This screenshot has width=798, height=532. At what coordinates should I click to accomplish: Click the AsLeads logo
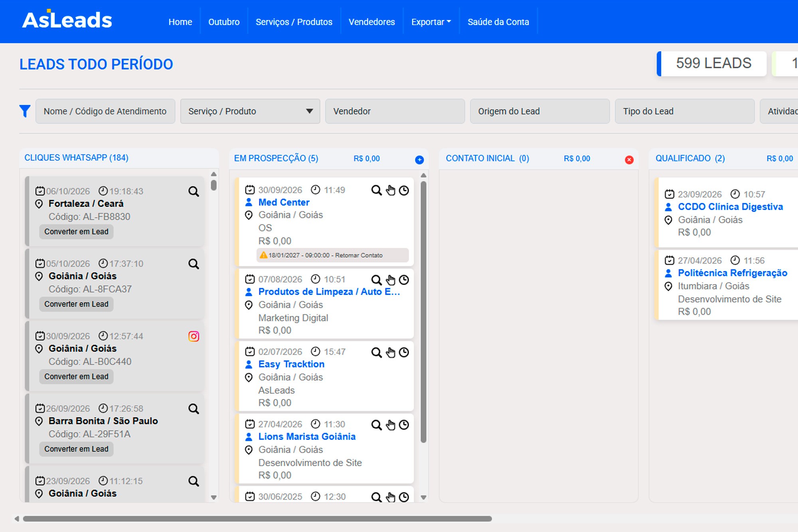67,19
